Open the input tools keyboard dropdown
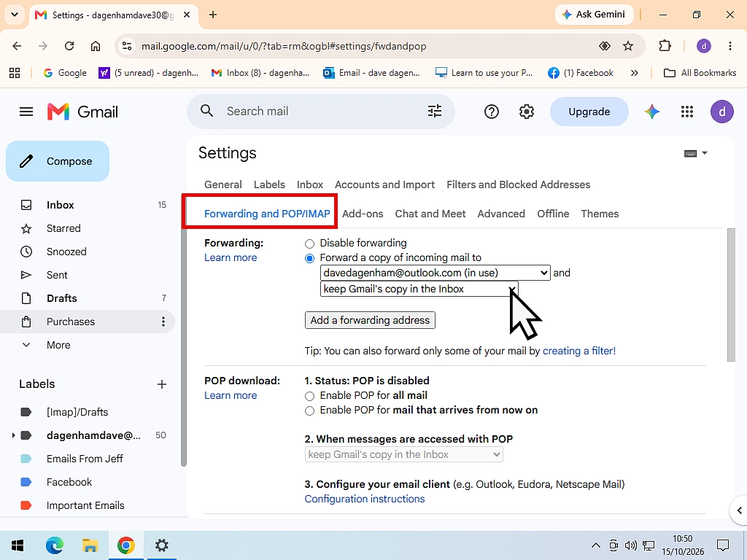747x560 pixels. point(695,153)
